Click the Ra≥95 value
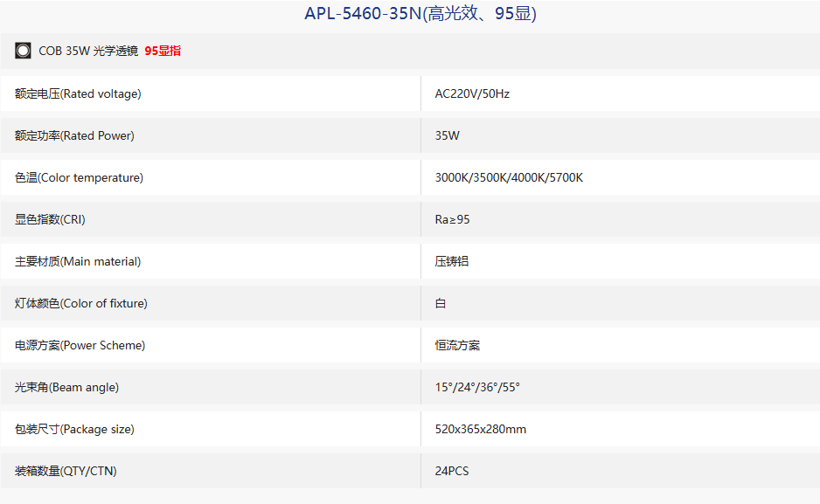This screenshot has height=504, width=820. coord(452,219)
